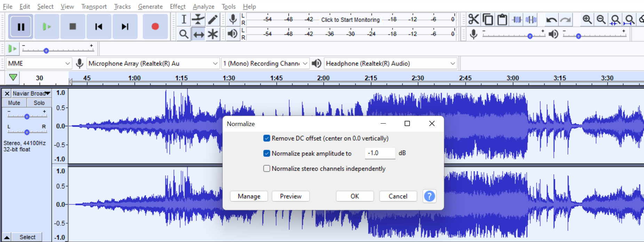This screenshot has width=644, height=242.
Task: Click the Preview button
Action: 291,196
